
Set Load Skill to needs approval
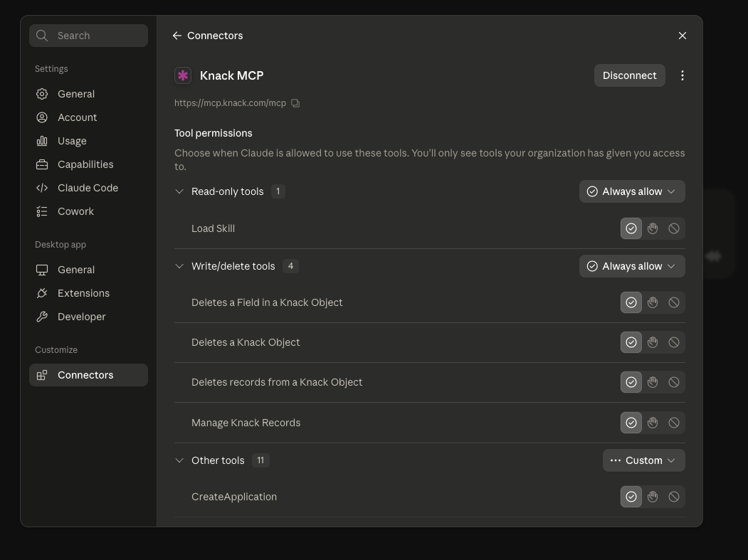tap(653, 228)
